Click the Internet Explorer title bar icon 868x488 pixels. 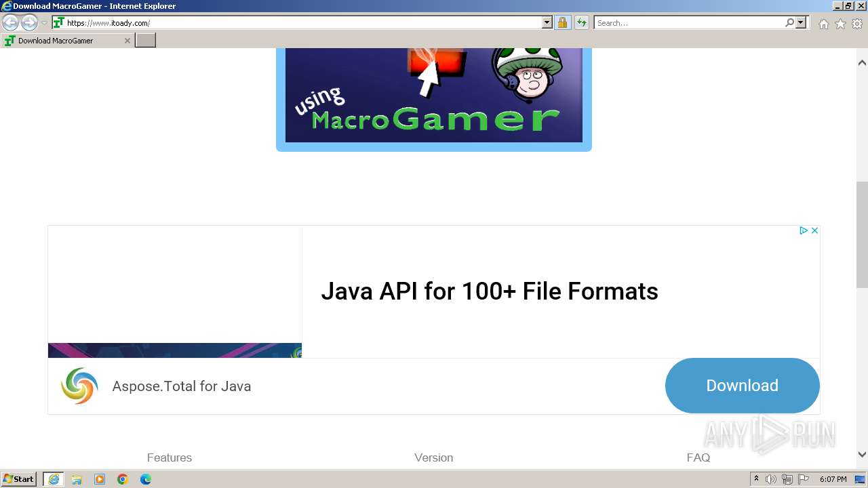tap(6, 5)
